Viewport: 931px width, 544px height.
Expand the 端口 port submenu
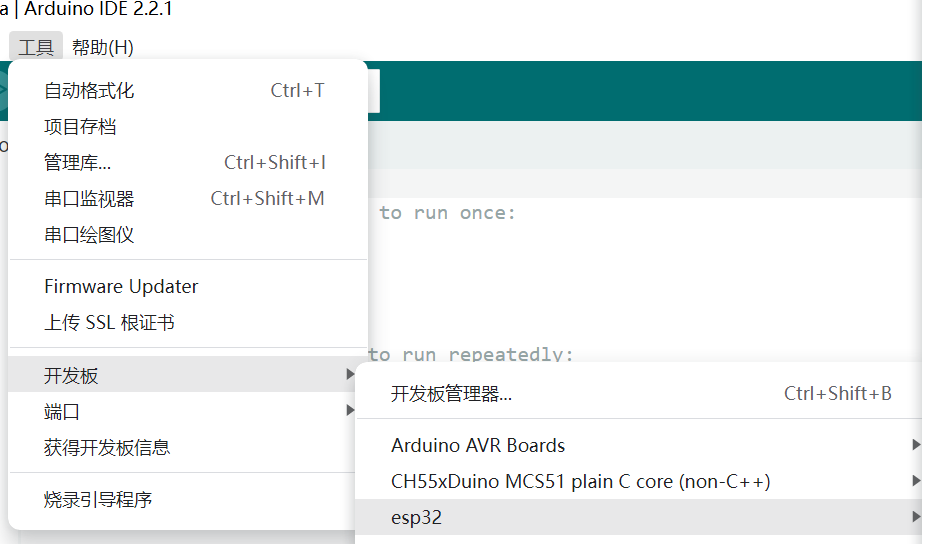(183, 411)
